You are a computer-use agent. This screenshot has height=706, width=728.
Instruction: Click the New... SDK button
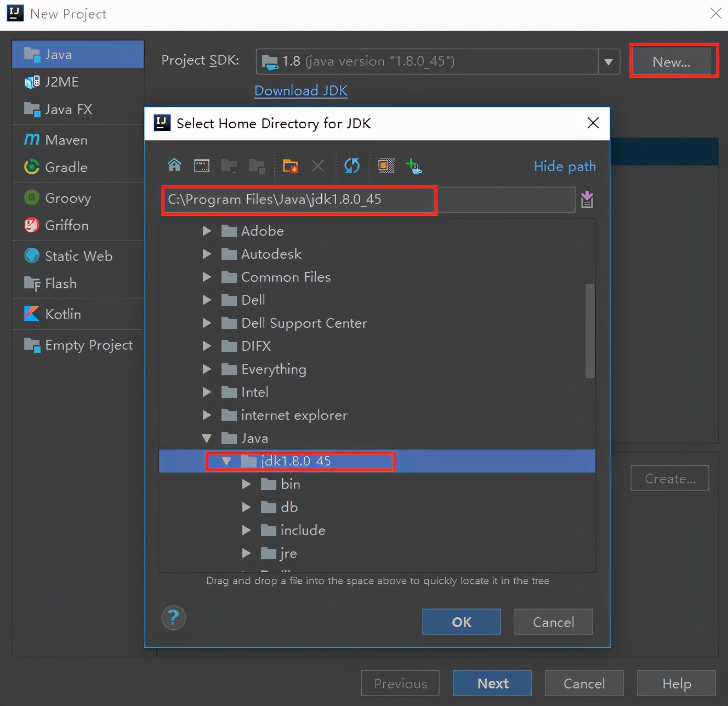[x=672, y=62]
